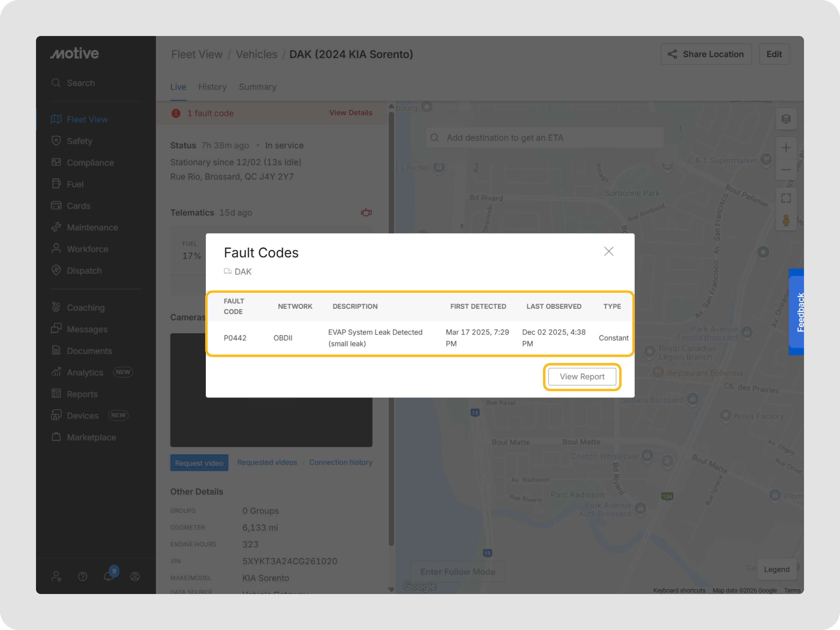Switch to the History tab

pos(212,87)
